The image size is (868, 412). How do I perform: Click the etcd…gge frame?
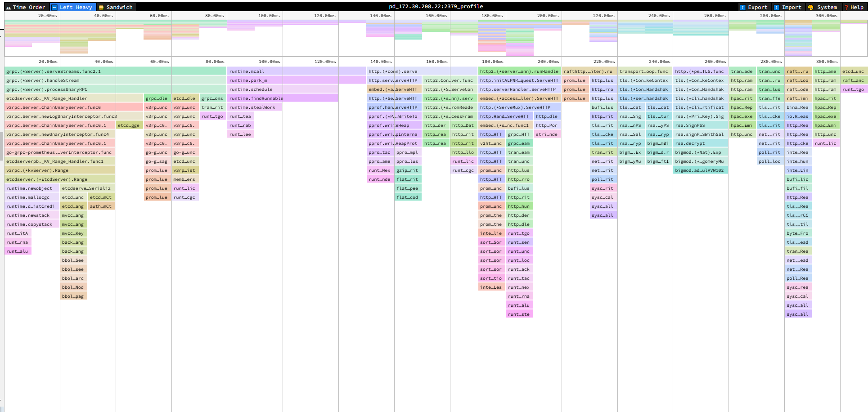pyautogui.click(x=130, y=125)
